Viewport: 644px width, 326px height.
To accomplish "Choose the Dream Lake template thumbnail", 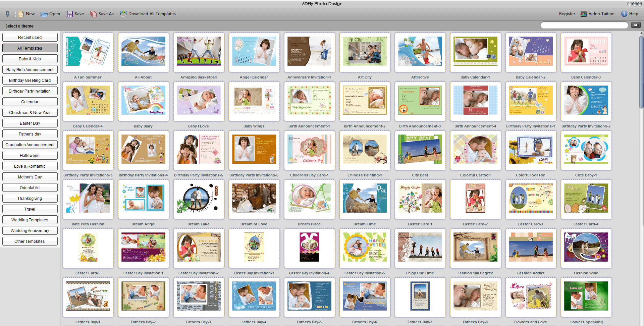I will click(199, 198).
